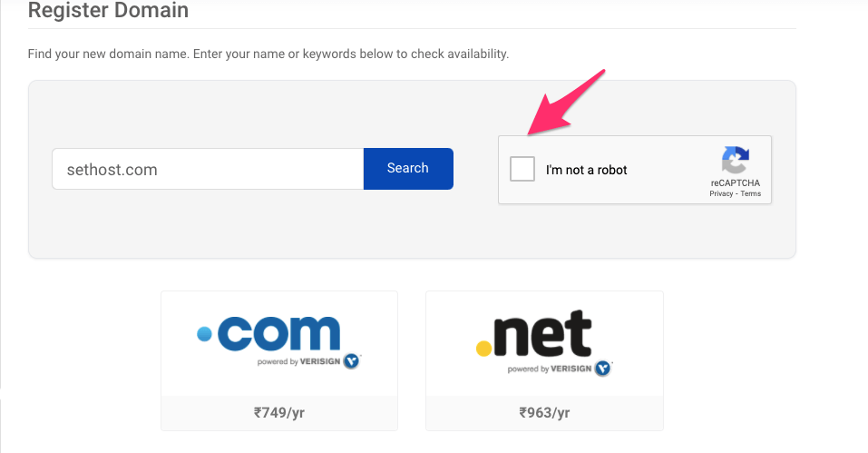Check the I'm not a robot checkbox

[522, 169]
